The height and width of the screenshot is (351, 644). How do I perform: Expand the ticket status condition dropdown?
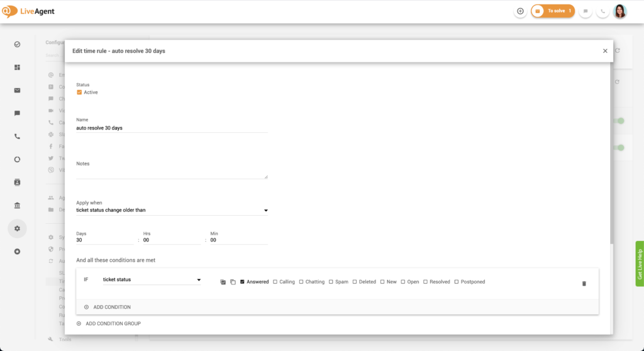pyautogui.click(x=152, y=279)
